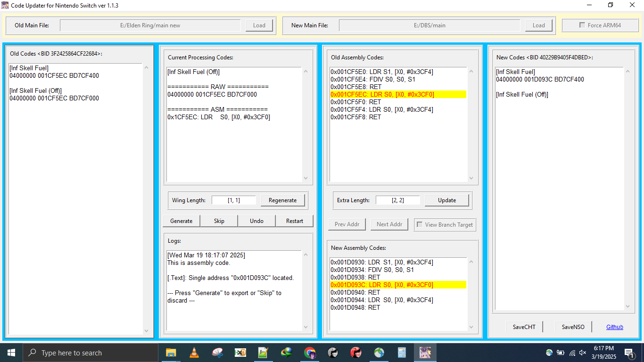Click the Restart button
The width and height of the screenshot is (644, 362).
pos(295,221)
